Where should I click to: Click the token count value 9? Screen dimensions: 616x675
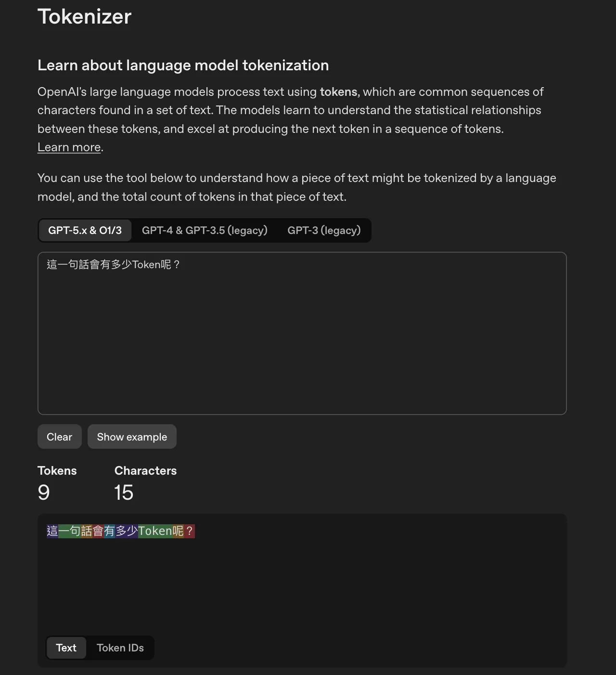coord(44,493)
